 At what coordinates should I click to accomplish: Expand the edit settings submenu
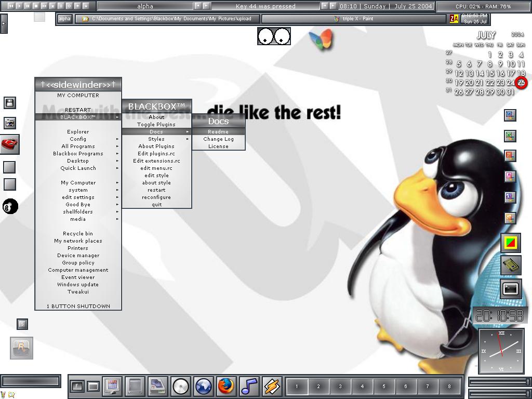coord(78,197)
